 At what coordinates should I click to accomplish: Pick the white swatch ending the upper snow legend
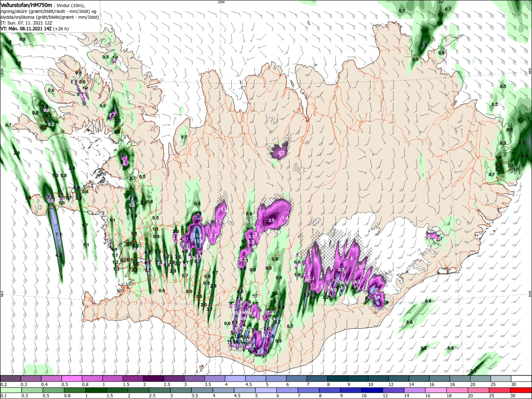[521, 379]
